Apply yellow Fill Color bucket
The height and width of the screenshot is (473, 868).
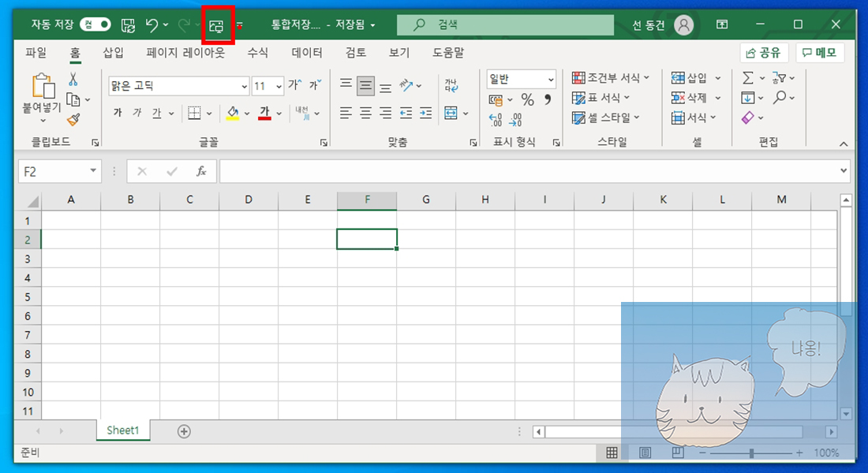[233, 113]
